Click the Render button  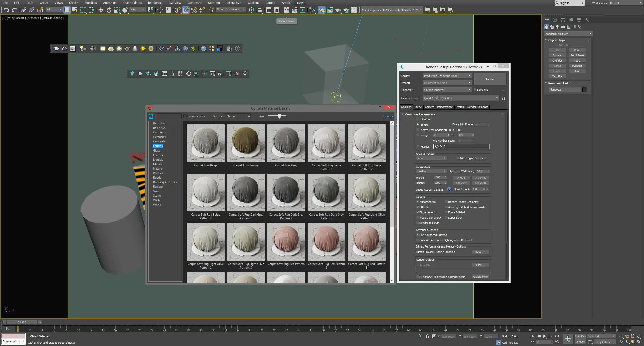coord(490,79)
